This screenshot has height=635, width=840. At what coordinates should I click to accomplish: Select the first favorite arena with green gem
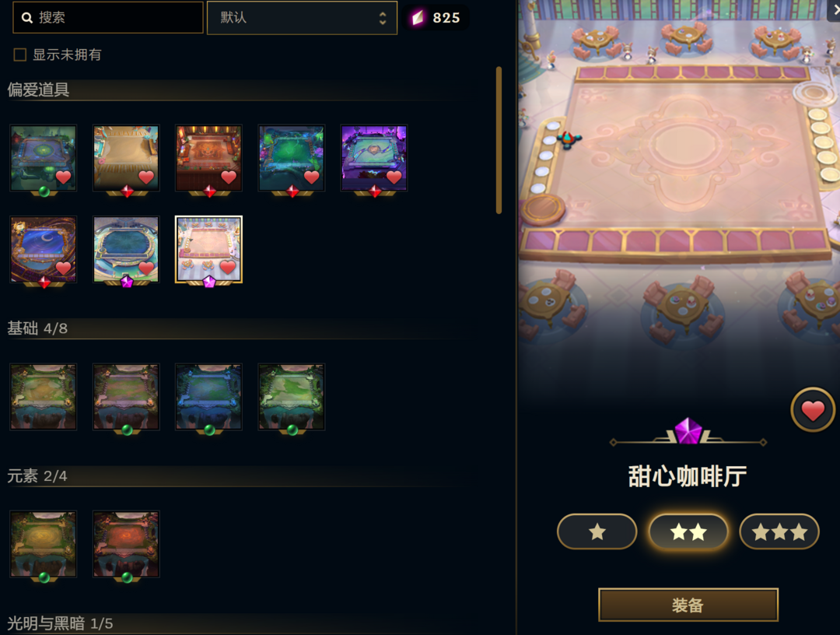pyautogui.click(x=44, y=158)
